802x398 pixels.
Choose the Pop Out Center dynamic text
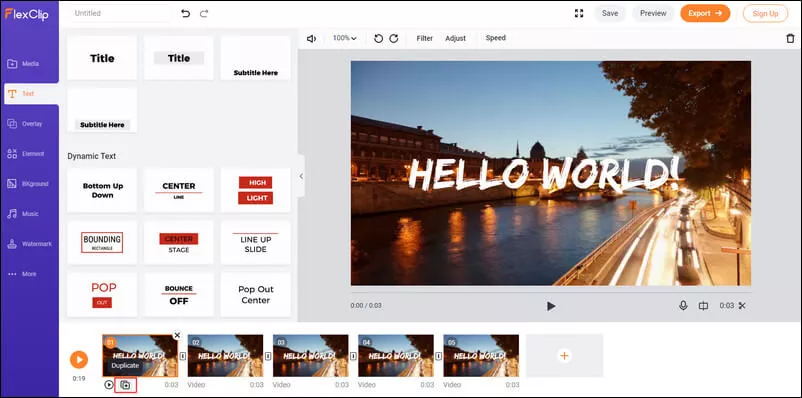[256, 295]
